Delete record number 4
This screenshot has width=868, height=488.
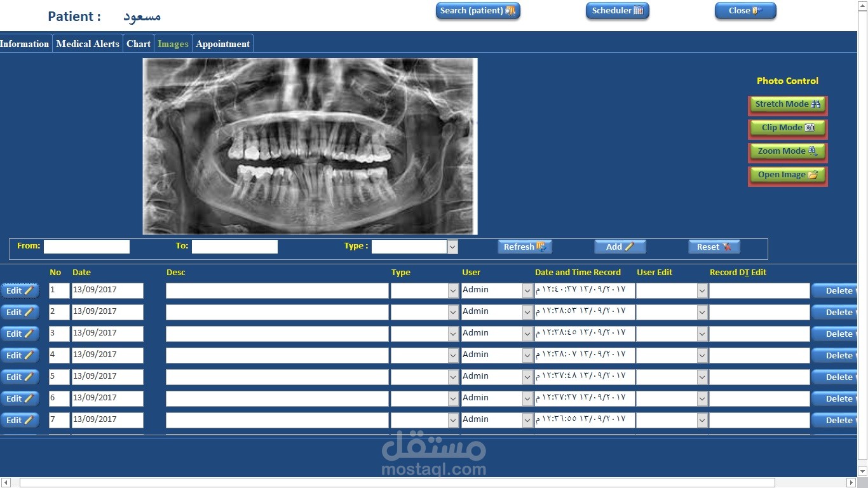[835, 355]
